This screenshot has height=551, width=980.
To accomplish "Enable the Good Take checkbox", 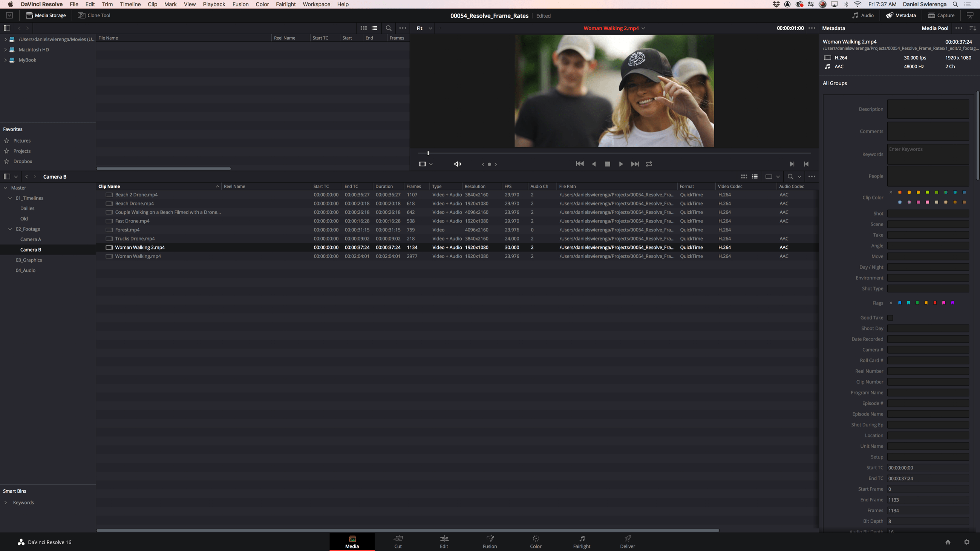I will pos(890,317).
